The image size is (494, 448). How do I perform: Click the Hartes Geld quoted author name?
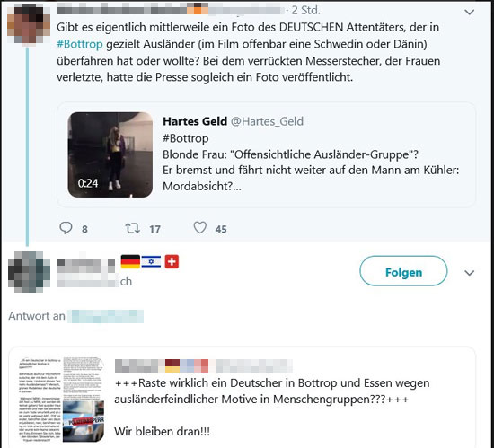pos(195,121)
